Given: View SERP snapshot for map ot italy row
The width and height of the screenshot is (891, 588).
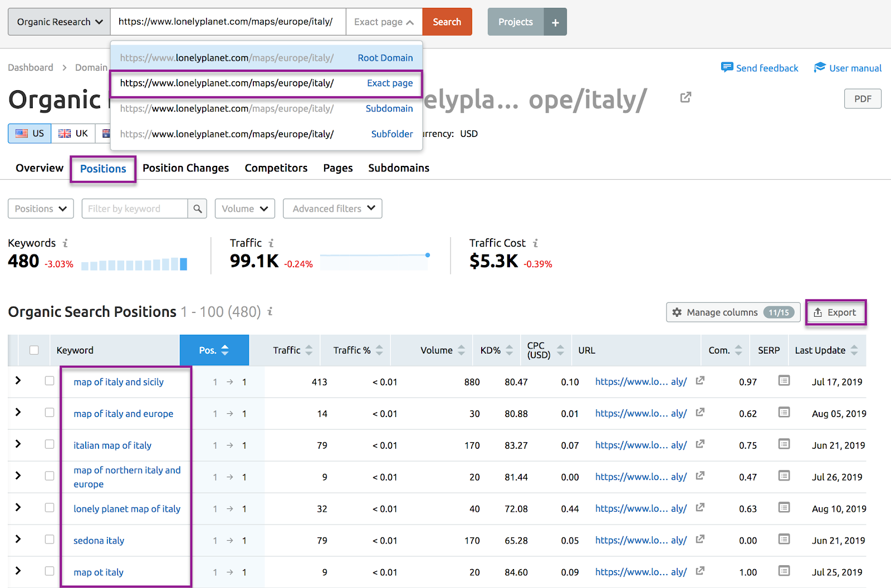Looking at the screenshot, I should tap(784, 571).
